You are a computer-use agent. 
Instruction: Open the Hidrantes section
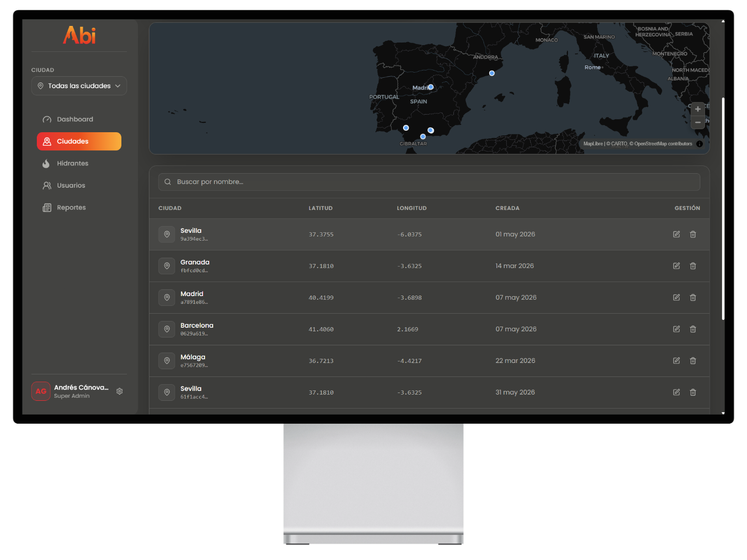pyautogui.click(x=79, y=163)
